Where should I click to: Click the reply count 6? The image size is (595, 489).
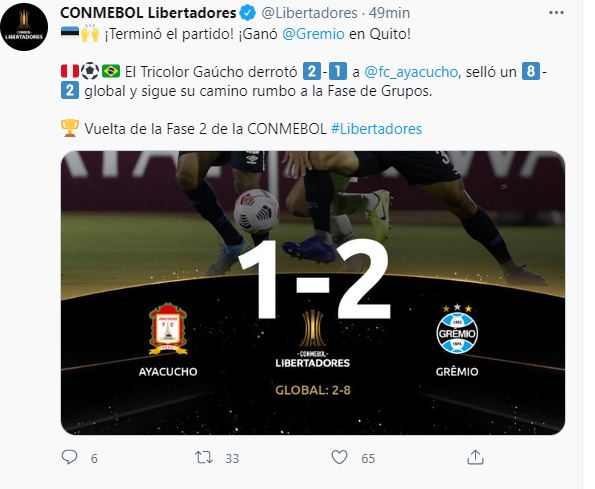click(x=94, y=459)
